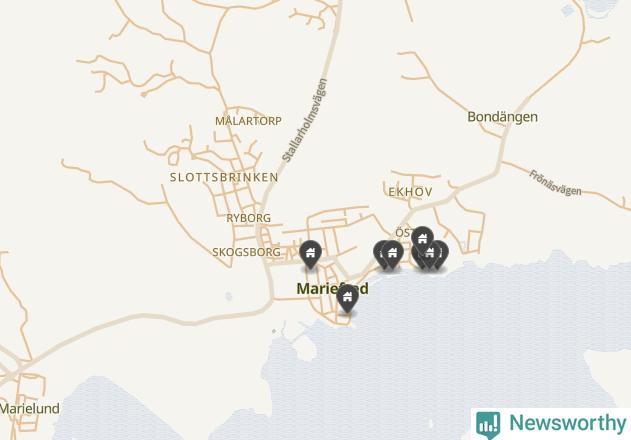Select the house marker over Mariefred label
The height and width of the screenshot is (440, 631).
pos(347,298)
